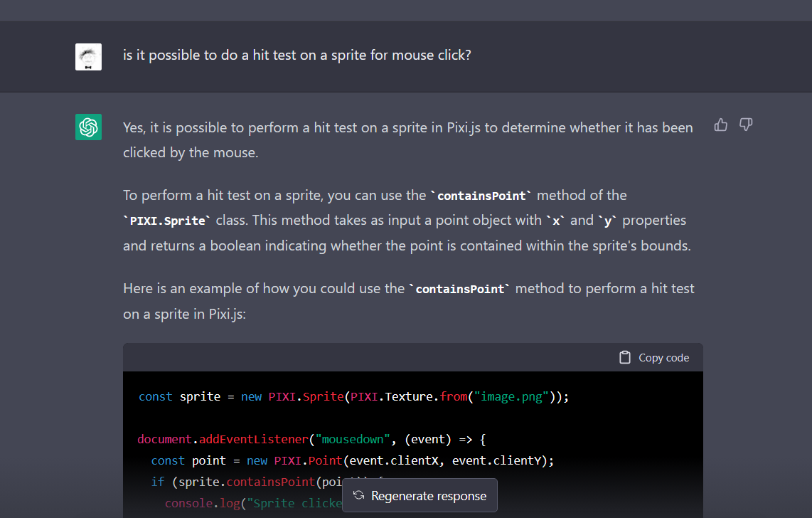The height and width of the screenshot is (518, 812).
Task: Give the response a thumbs up
Action: click(720, 125)
